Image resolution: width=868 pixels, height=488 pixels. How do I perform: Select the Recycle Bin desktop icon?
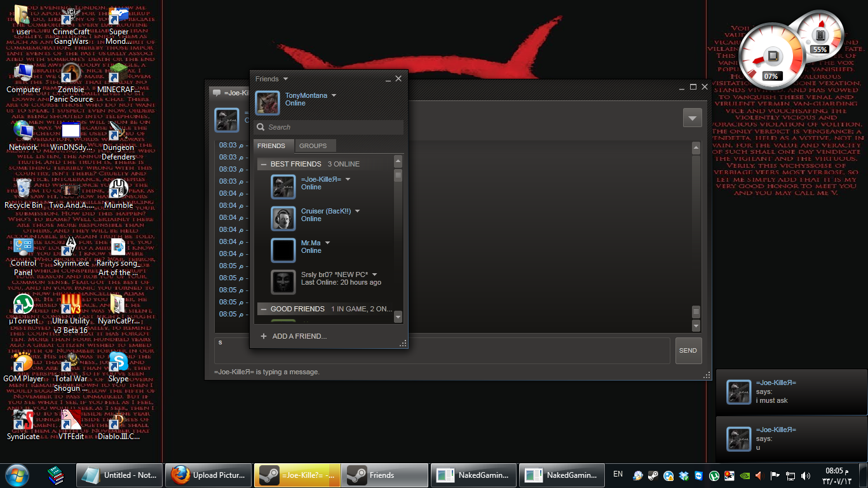click(24, 194)
